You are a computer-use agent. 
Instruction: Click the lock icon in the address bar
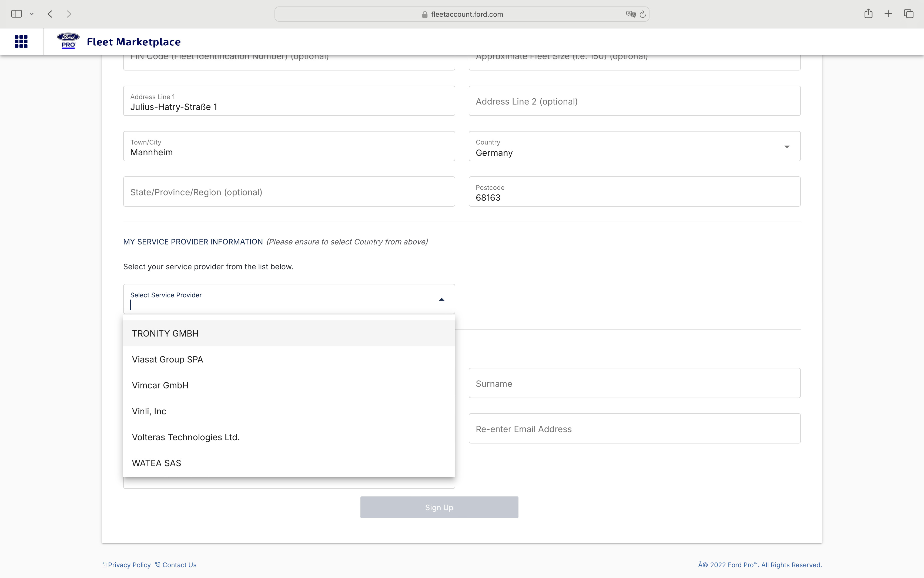pos(424,15)
